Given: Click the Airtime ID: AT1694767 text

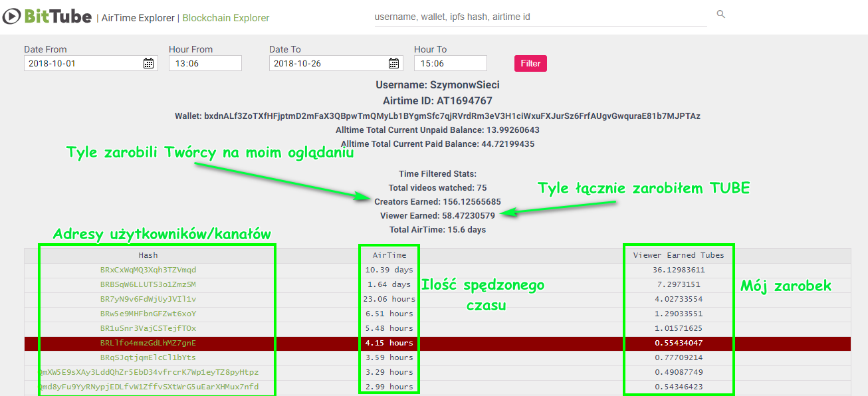Looking at the screenshot, I should point(437,101).
